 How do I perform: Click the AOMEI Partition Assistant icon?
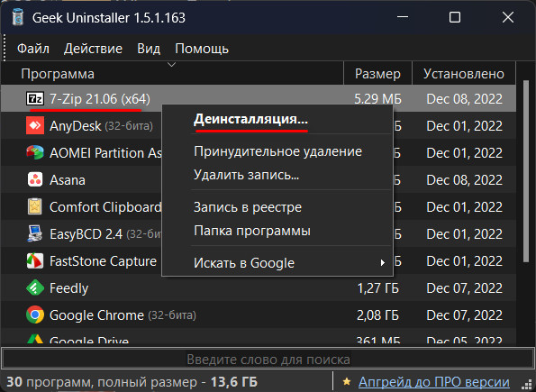click(35, 152)
